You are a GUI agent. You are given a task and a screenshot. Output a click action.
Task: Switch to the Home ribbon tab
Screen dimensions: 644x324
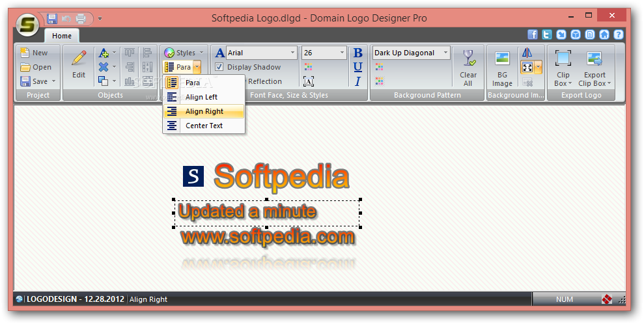coord(62,36)
